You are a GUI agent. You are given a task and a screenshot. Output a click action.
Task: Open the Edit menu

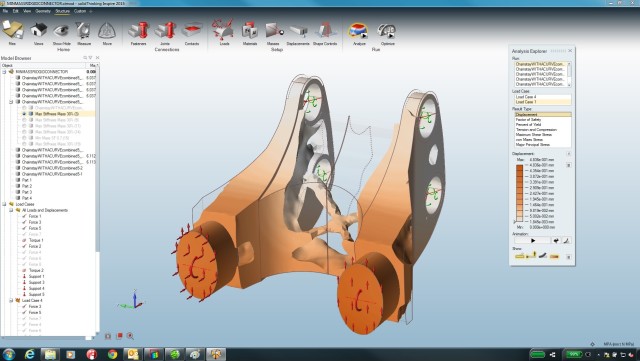pos(16,11)
